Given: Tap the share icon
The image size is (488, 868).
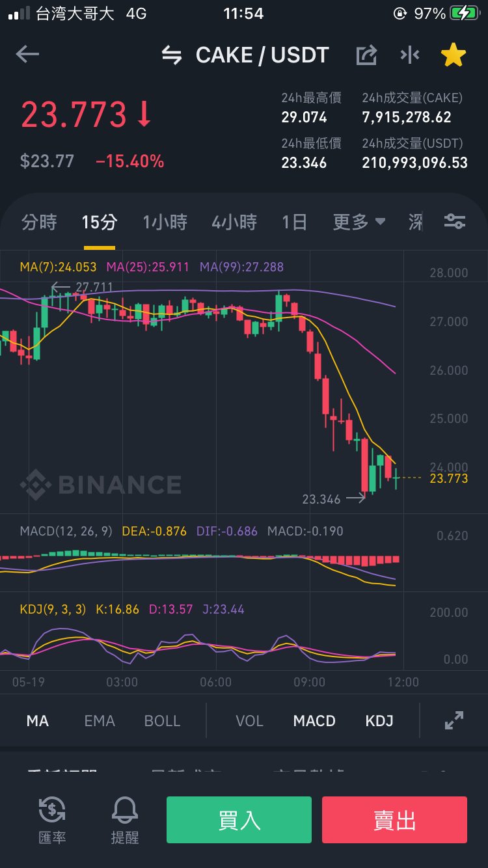Looking at the screenshot, I should (366, 55).
